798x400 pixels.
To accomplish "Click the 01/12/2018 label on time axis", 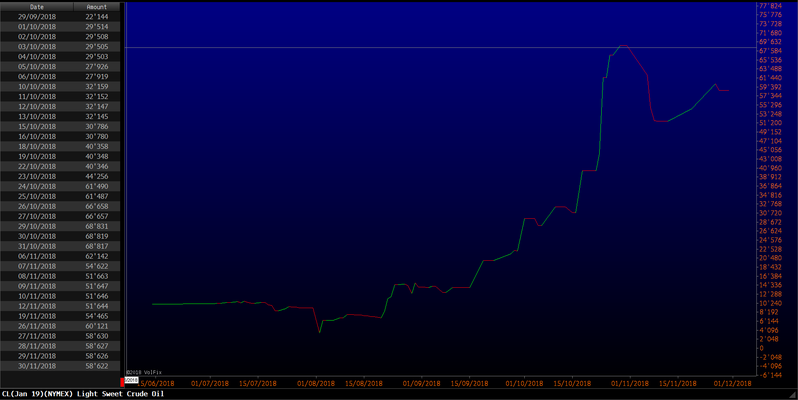I will click(733, 383).
